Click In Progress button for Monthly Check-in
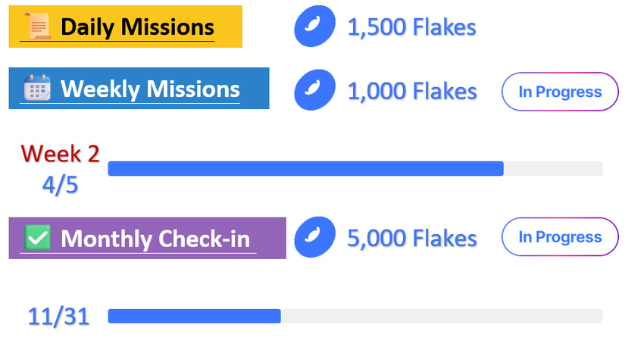This screenshot has height=350, width=644. click(x=560, y=236)
